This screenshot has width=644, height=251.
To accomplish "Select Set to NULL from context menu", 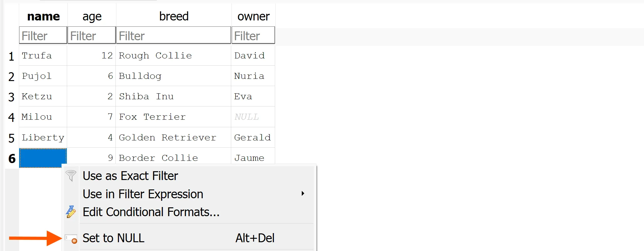I will [114, 238].
